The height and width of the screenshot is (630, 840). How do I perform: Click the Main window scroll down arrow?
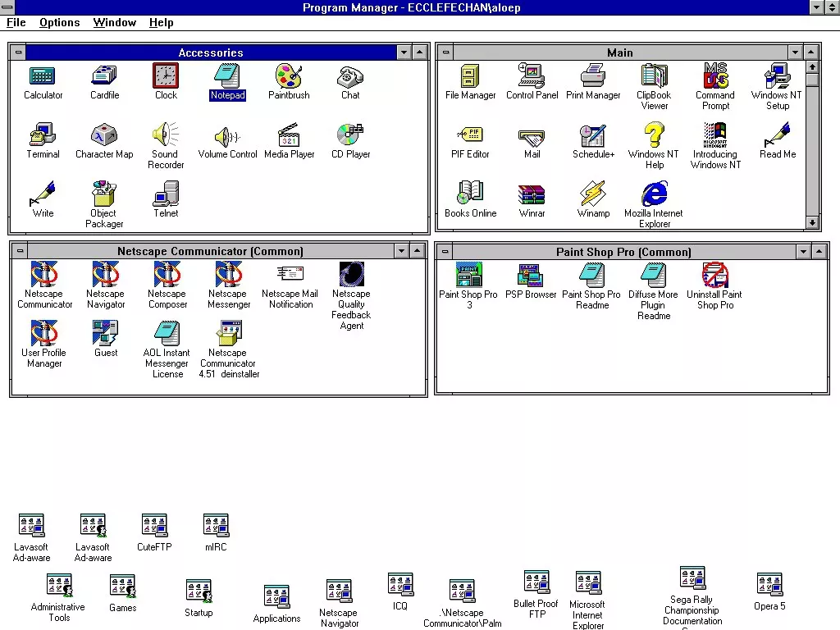(812, 222)
